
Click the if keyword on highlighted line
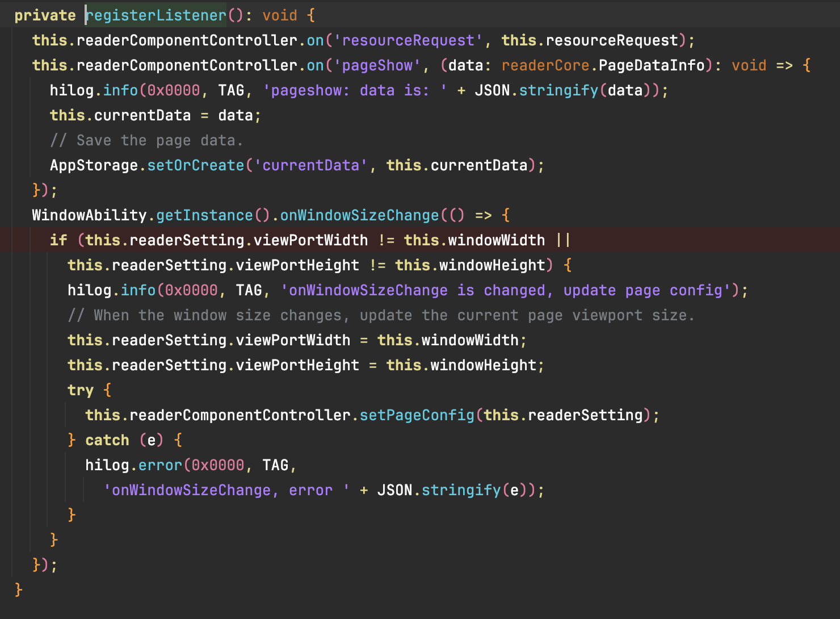[58, 240]
